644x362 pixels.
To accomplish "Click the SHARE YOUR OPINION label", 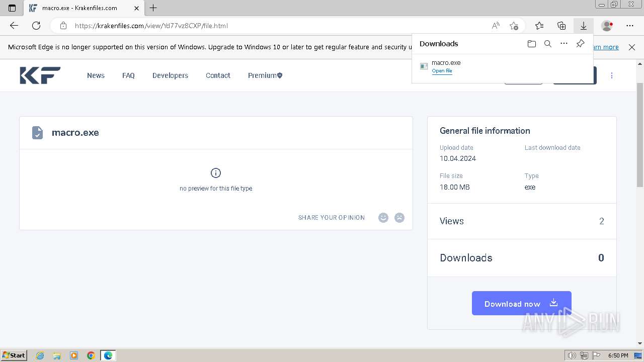I will click(332, 218).
